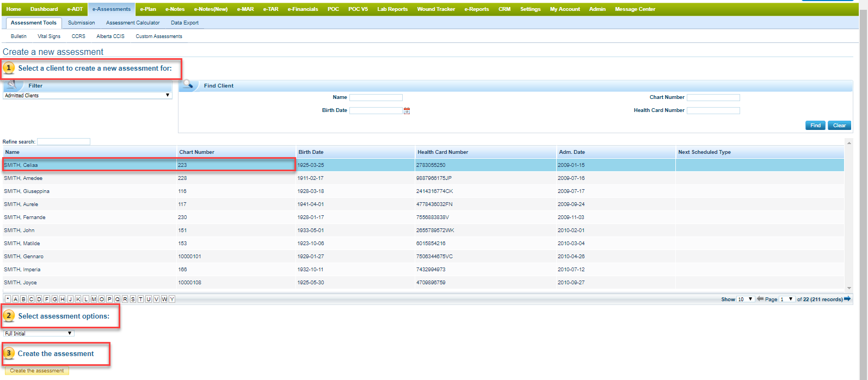Filter client list by letter M
The height and width of the screenshot is (380, 868).
point(94,300)
